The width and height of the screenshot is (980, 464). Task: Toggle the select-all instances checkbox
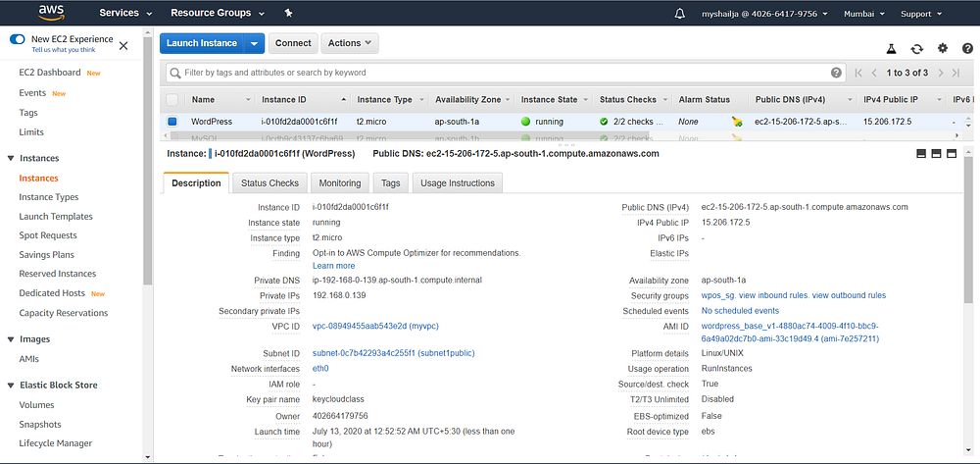pos(171,99)
